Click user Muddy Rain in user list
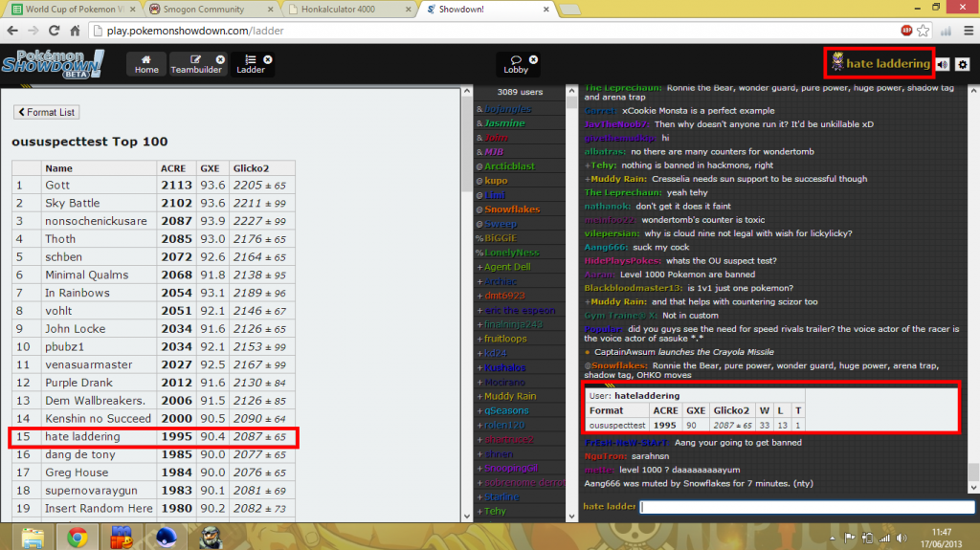 pyautogui.click(x=510, y=396)
